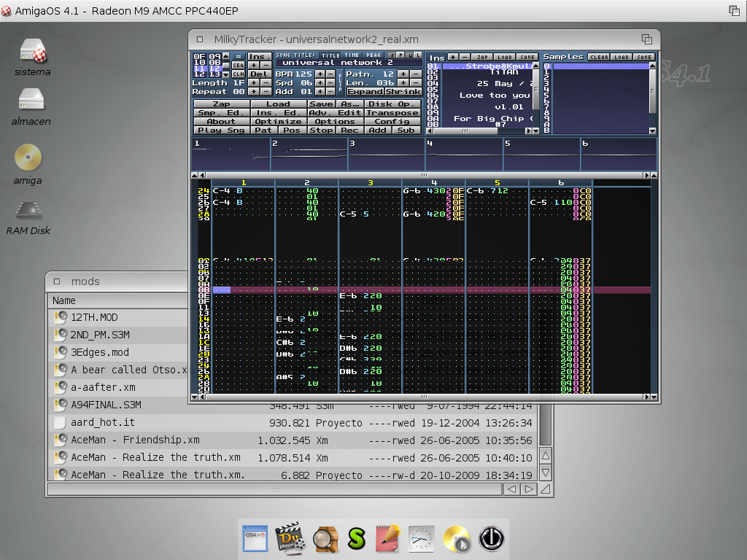
Task: Click the Zap song button
Action: click(222, 104)
